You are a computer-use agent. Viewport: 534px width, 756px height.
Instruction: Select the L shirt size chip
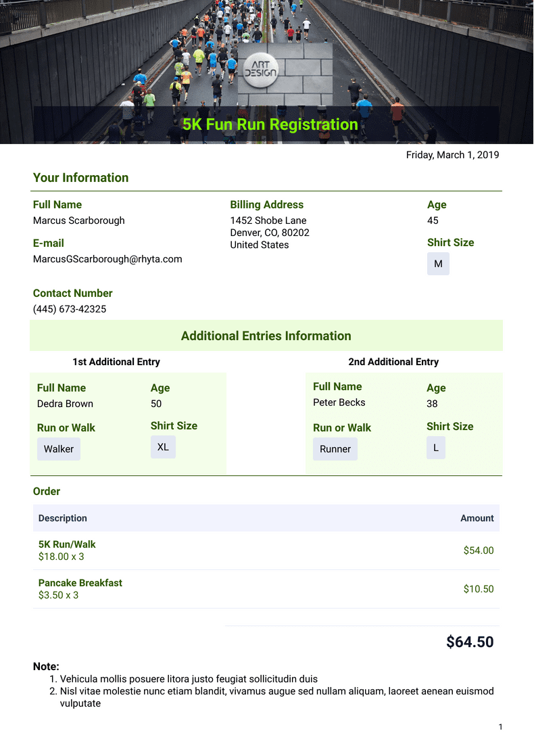click(436, 448)
